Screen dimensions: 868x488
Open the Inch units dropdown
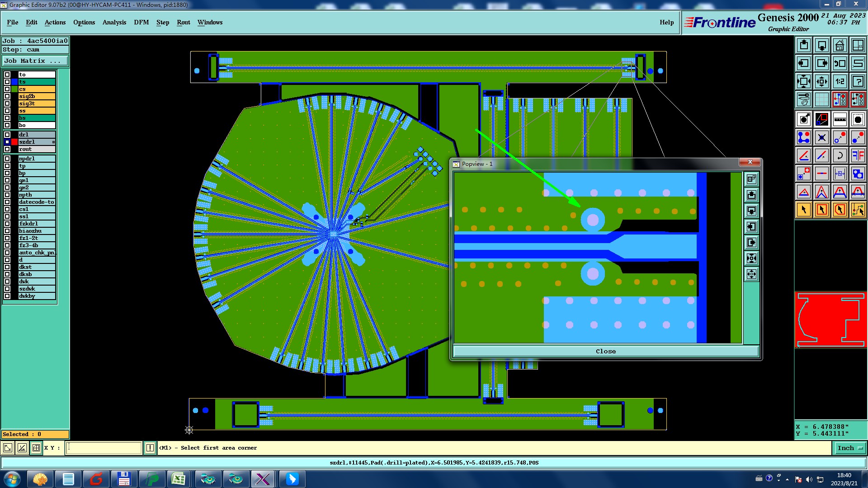tap(850, 448)
